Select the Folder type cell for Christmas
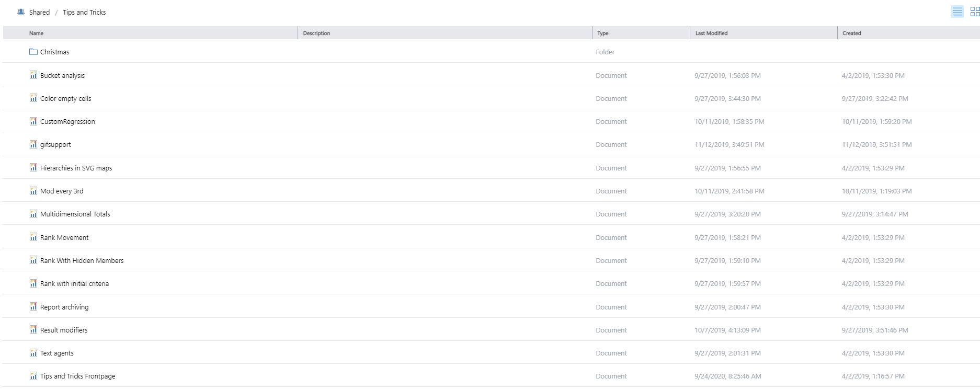This screenshot has height=390, width=980. (x=605, y=52)
